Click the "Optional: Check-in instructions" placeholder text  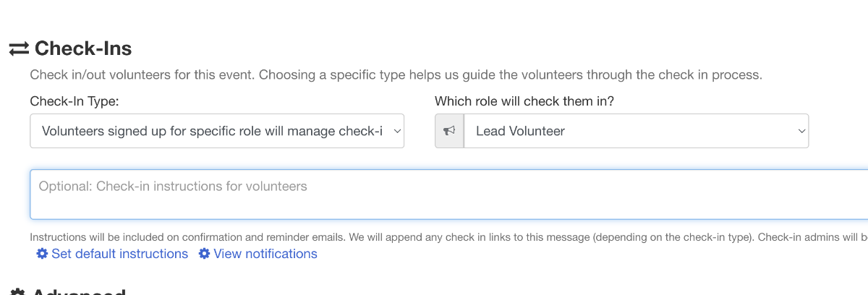pos(173,187)
